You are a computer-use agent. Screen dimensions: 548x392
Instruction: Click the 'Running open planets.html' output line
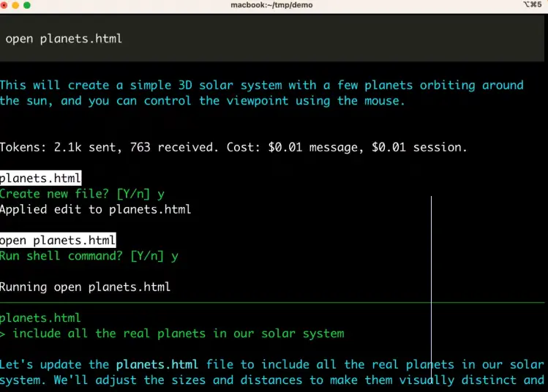pyautogui.click(x=85, y=287)
